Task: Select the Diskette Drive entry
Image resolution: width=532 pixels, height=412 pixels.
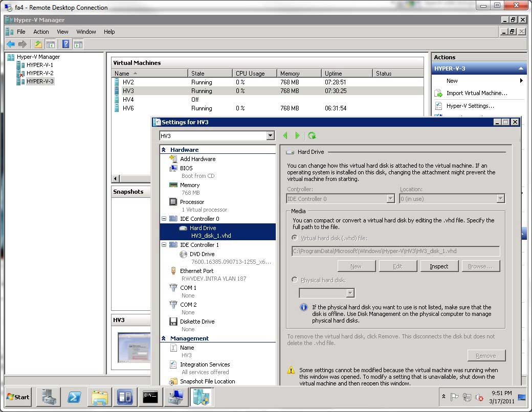Action: tap(197, 322)
